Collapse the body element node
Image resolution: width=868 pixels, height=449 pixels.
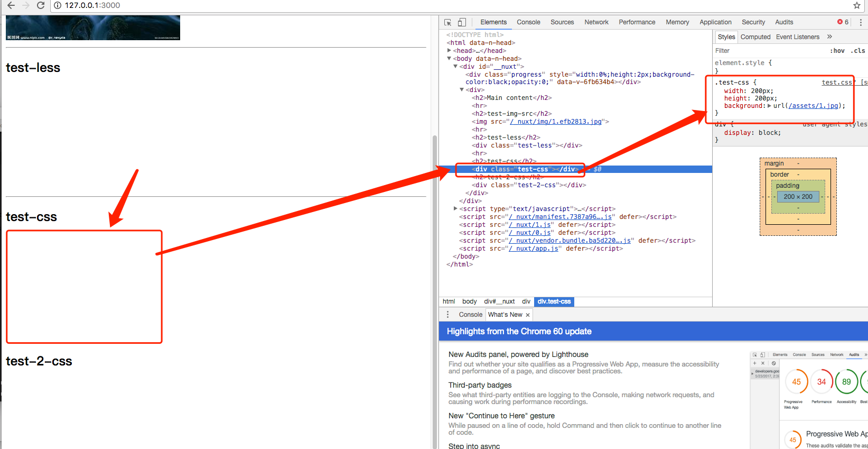(x=449, y=59)
